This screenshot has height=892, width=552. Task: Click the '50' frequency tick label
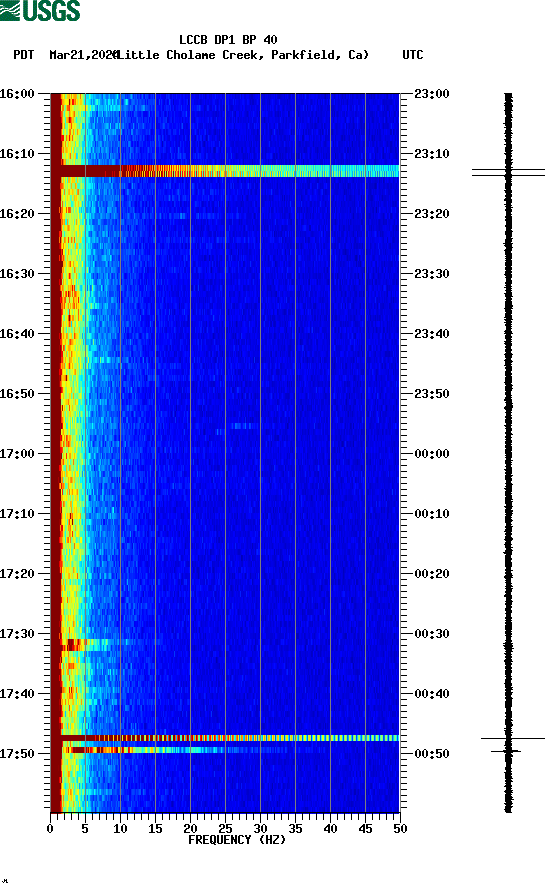400,829
